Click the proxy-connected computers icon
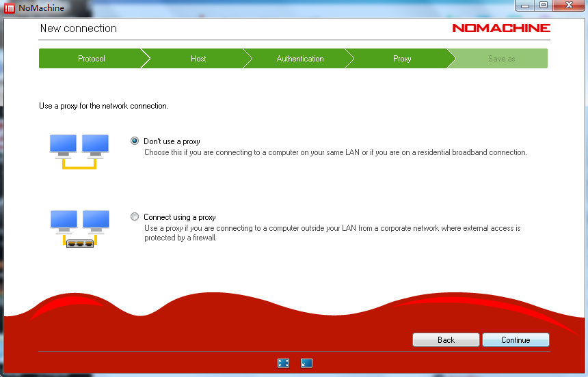The height and width of the screenshot is (377, 588). 80,229
